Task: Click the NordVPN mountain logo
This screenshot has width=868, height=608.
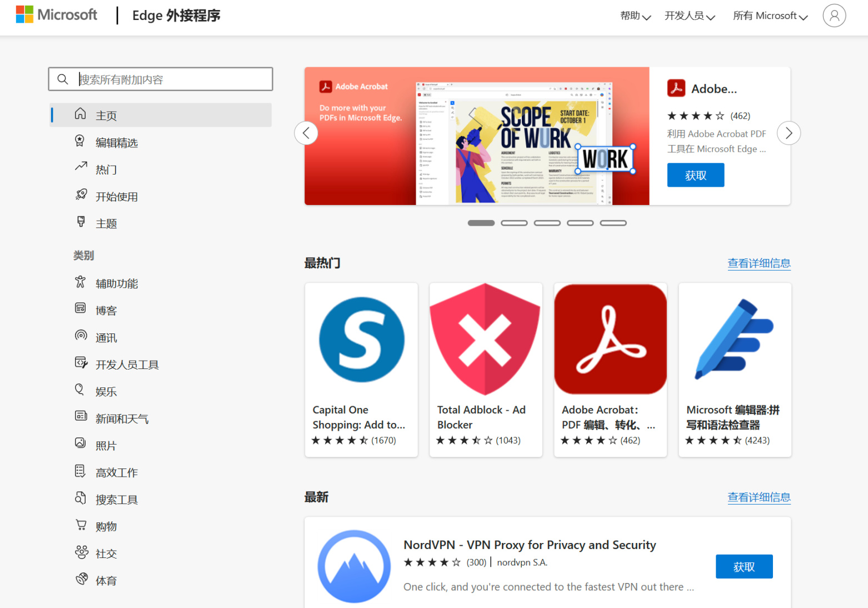Action: (354, 566)
